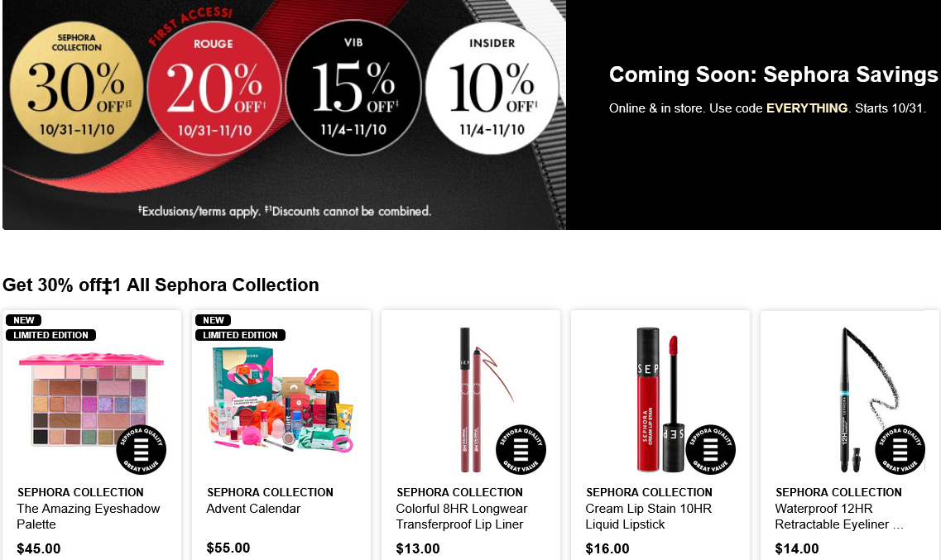941x560 pixels.
Task: Click Colorful 8HR Longwear Transferproof Lip Liner title
Action: coord(462,516)
